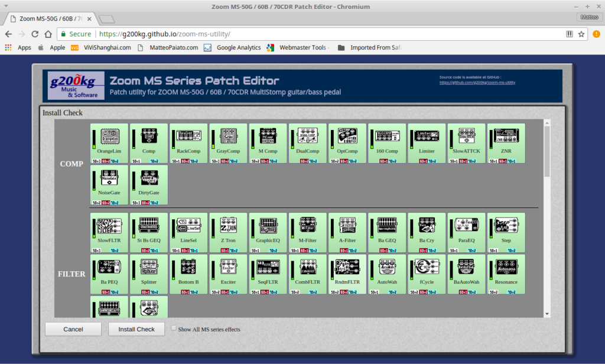Click the GraphicEQ effect tile
The height and width of the screenshot is (364, 605).
pos(268,233)
